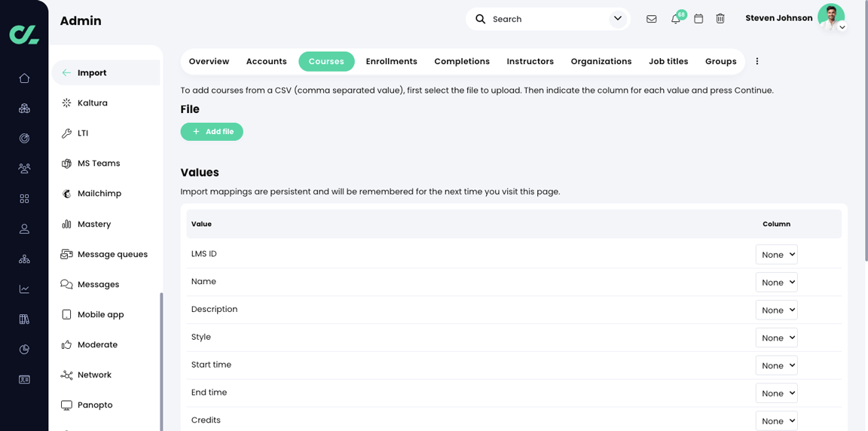Click the ID card icon in left rail
The width and height of the screenshot is (868, 431).
(24, 380)
